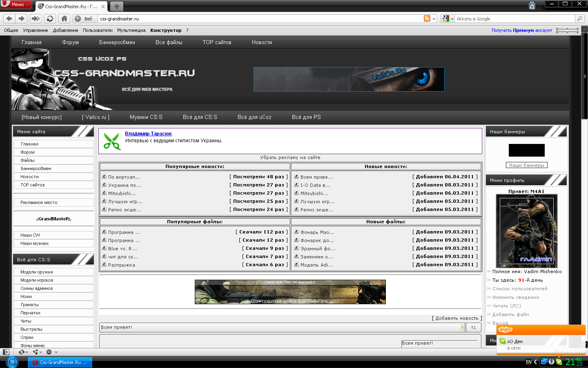Click the magnifier search button

tap(579, 18)
